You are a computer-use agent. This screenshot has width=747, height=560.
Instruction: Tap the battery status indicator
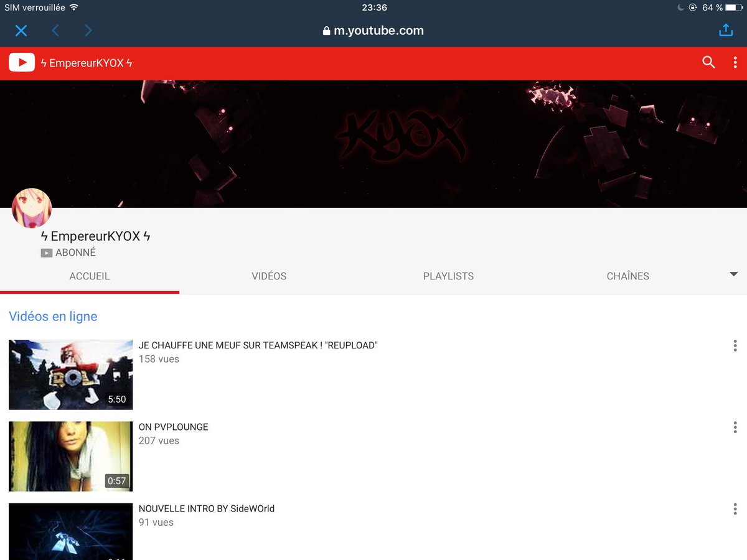[x=733, y=7]
